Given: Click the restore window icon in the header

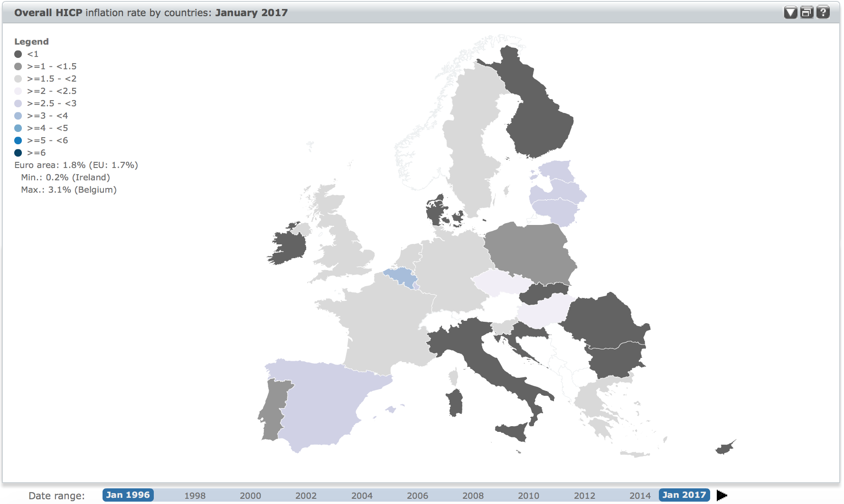Looking at the screenshot, I should (x=806, y=12).
